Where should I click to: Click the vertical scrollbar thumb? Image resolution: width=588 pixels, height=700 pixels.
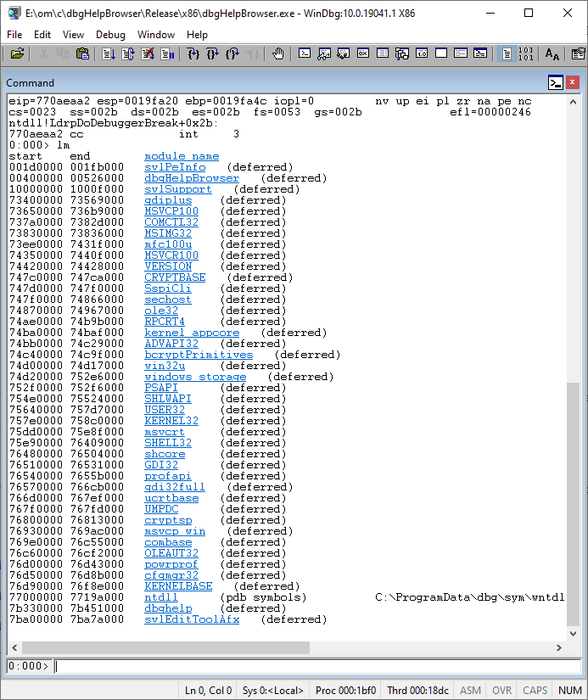[x=574, y=505]
